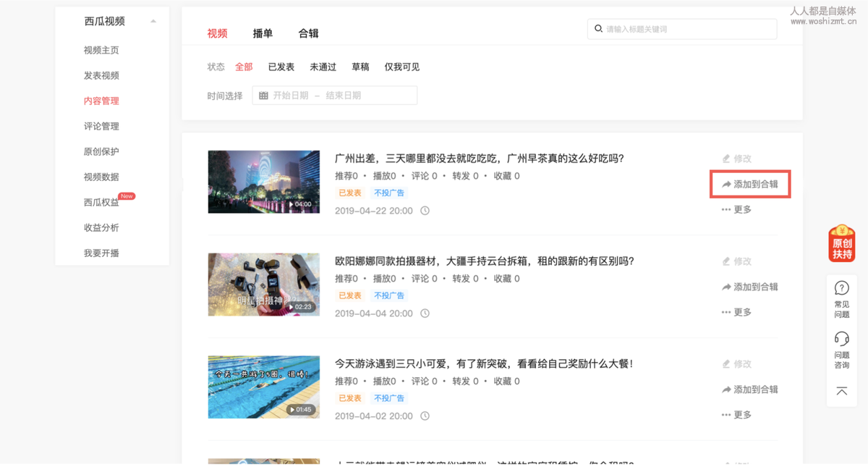The height and width of the screenshot is (467, 868).
Task: Open 收益分析 in the sidebar
Action: pos(101,227)
